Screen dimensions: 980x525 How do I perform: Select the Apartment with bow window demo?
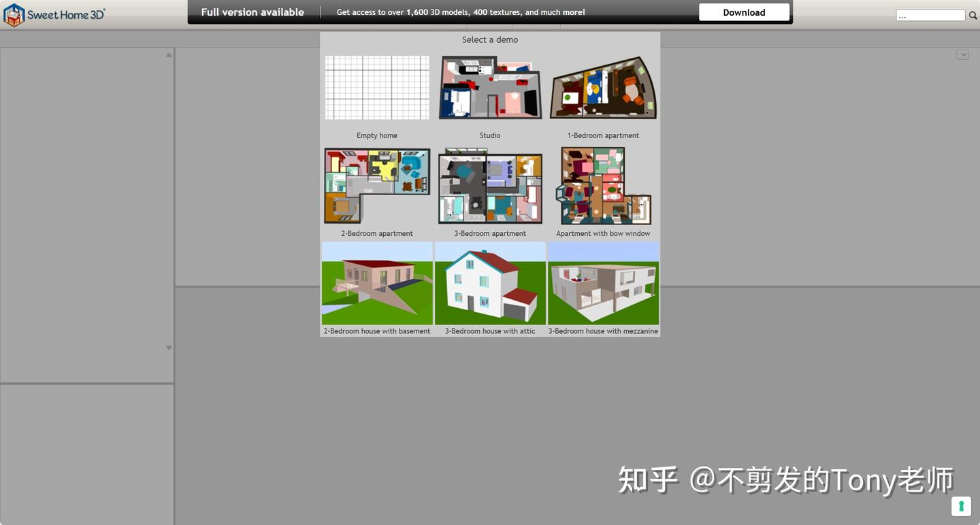point(603,185)
